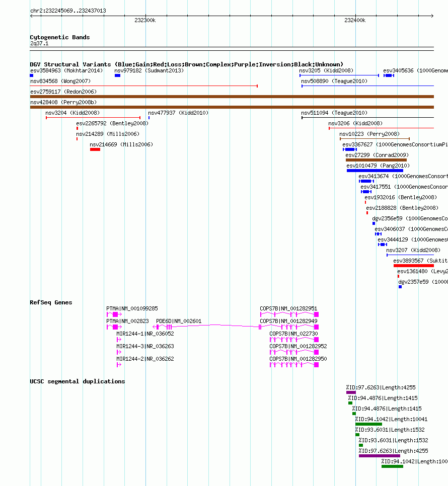Click the chr2:232245069..232437013 coordinate label
Image resolution: width=448 pixels, height=486 pixels.
68,11
